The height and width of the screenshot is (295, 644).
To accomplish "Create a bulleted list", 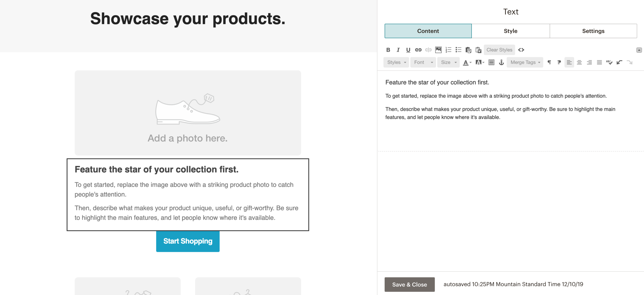I will pyautogui.click(x=458, y=50).
